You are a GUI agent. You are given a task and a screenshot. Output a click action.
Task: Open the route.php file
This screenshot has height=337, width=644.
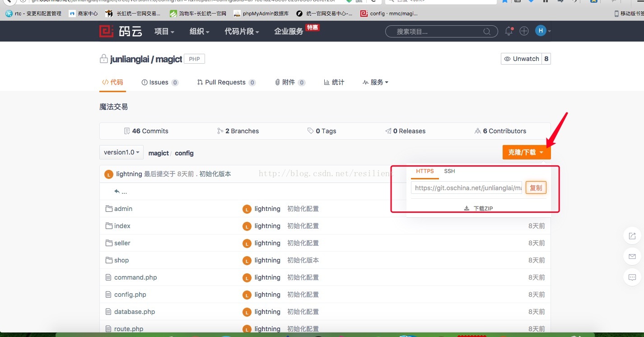(129, 329)
